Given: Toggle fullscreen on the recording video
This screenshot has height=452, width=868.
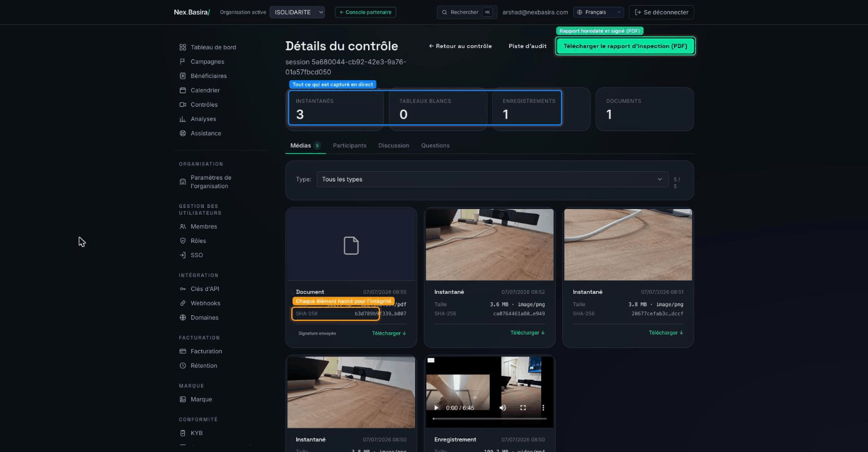Looking at the screenshot, I should [x=523, y=408].
